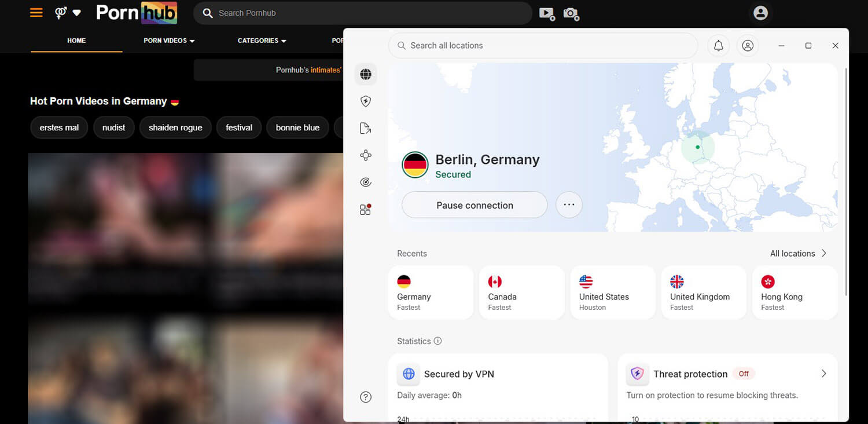The height and width of the screenshot is (424, 868).
Task: Click the German flag beside the site heading
Action: [x=175, y=102]
